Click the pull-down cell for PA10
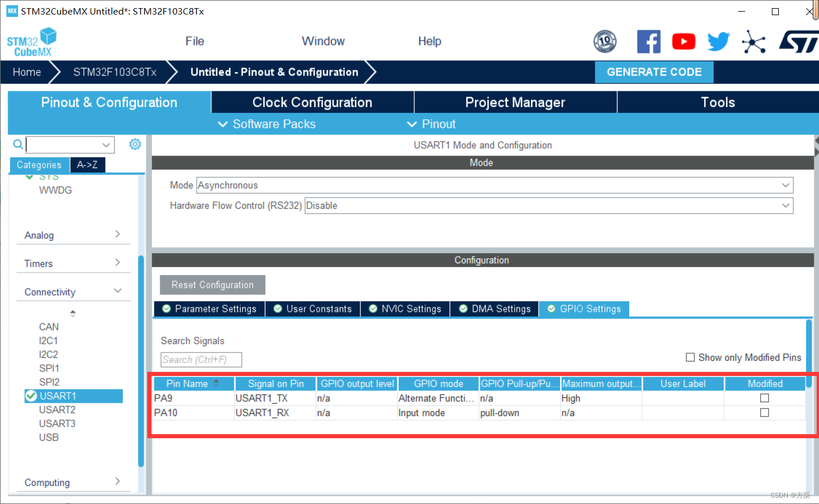The width and height of the screenshot is (819, 504). pos(519,413)
